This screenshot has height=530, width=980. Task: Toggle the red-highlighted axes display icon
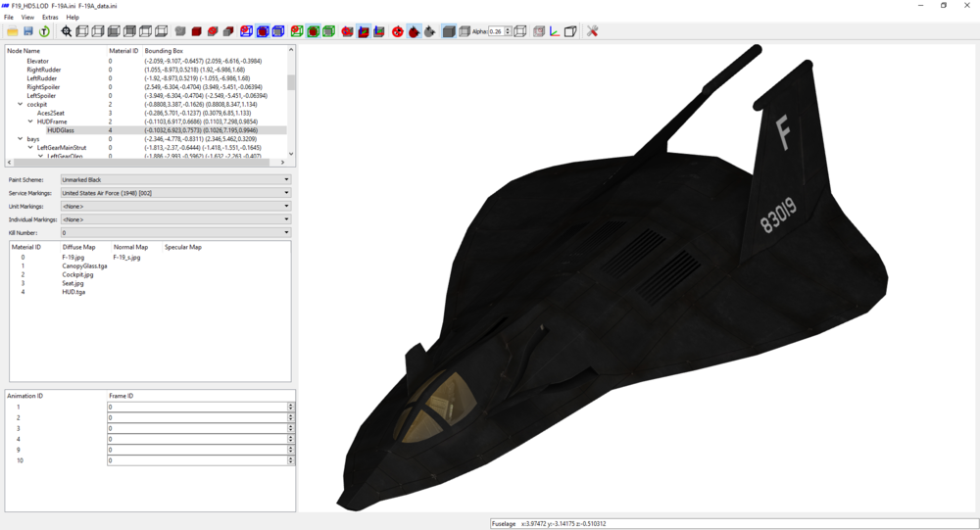(364, 31)
